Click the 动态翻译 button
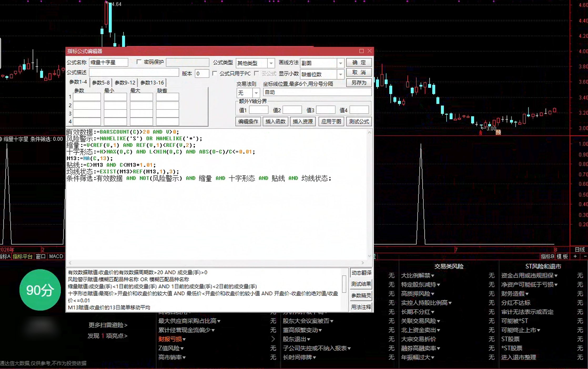 361,273
